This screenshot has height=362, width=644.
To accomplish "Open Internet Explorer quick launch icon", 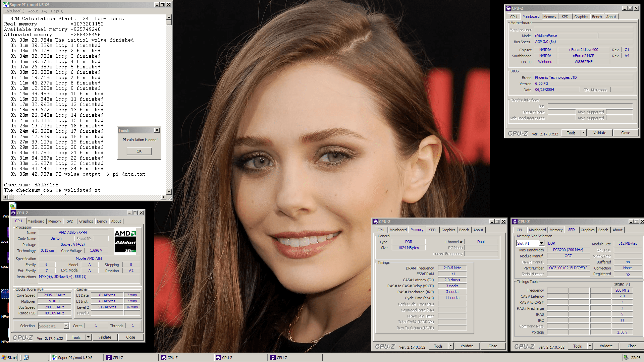I will [x=26, y=358].
